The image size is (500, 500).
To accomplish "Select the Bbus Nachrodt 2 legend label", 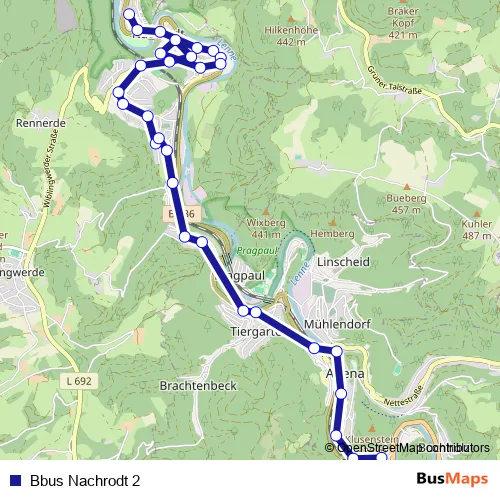I will 85,481.
